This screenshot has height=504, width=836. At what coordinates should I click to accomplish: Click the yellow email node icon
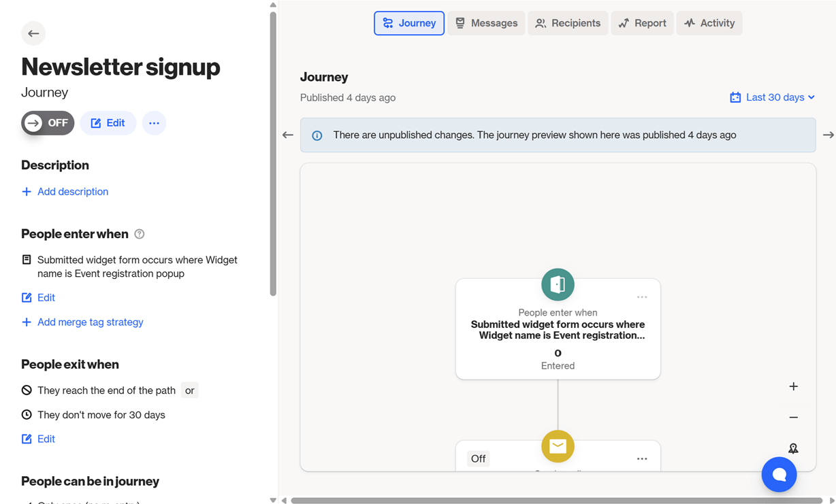coord(558,446)
